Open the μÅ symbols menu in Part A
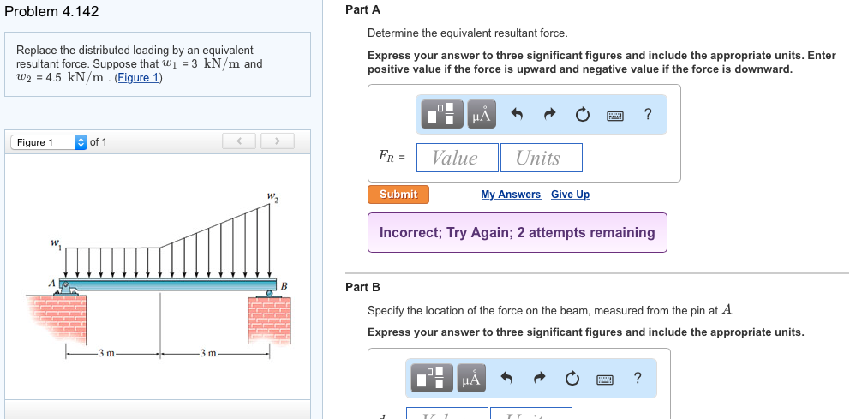The image size is (868, 419). pos(482,114)
